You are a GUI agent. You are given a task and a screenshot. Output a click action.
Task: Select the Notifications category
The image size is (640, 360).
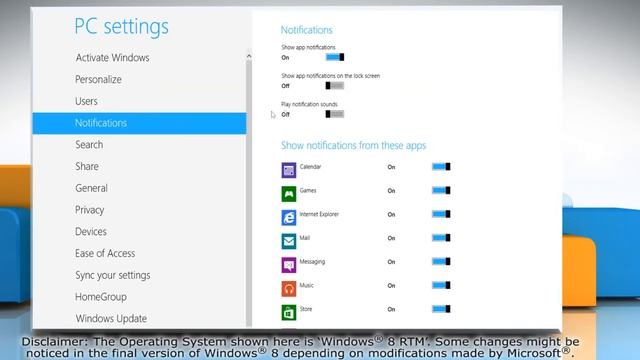tap(139, 123)
